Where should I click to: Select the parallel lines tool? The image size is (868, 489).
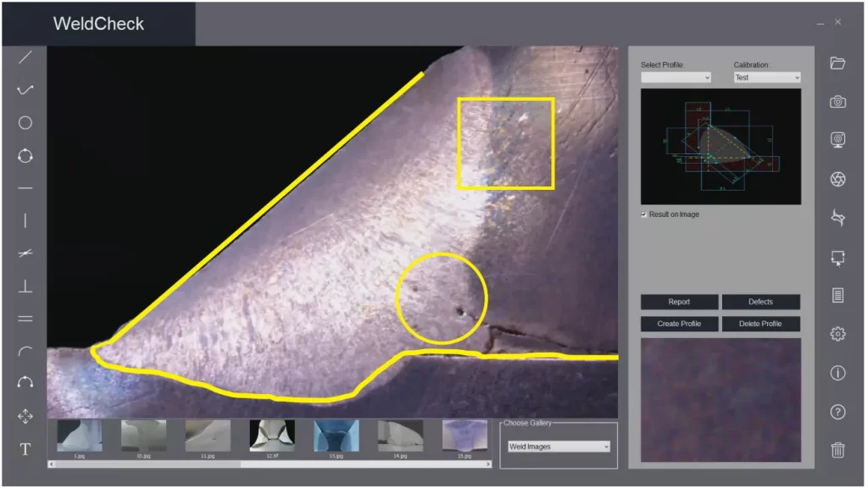[25, 319]
